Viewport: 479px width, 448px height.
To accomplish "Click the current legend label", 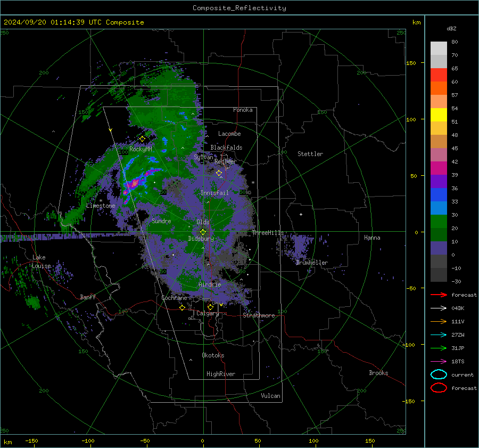I will (x=463, y=374).
